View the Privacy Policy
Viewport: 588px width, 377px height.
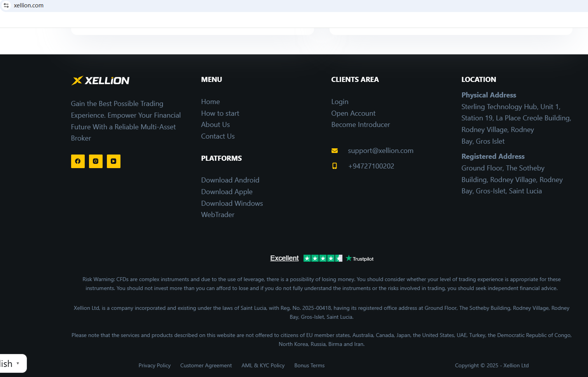tap(155, 365)
